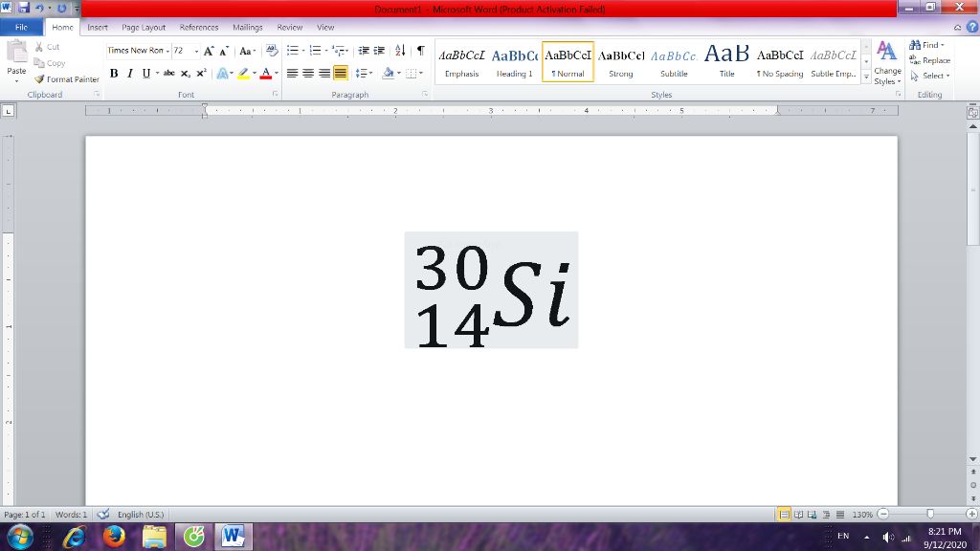980x551 pixels.
Task: Cut the selected content
Action: (x=47, y=47)
